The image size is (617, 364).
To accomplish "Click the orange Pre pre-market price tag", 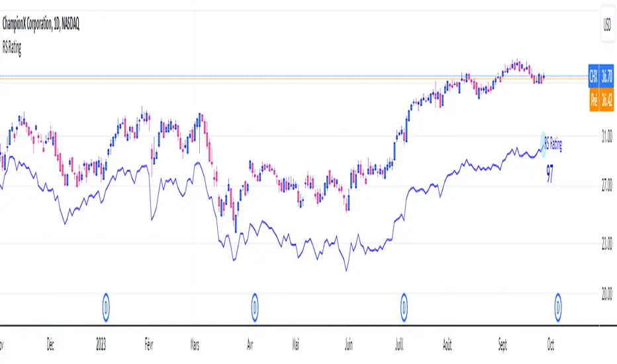I will point(600,100).
